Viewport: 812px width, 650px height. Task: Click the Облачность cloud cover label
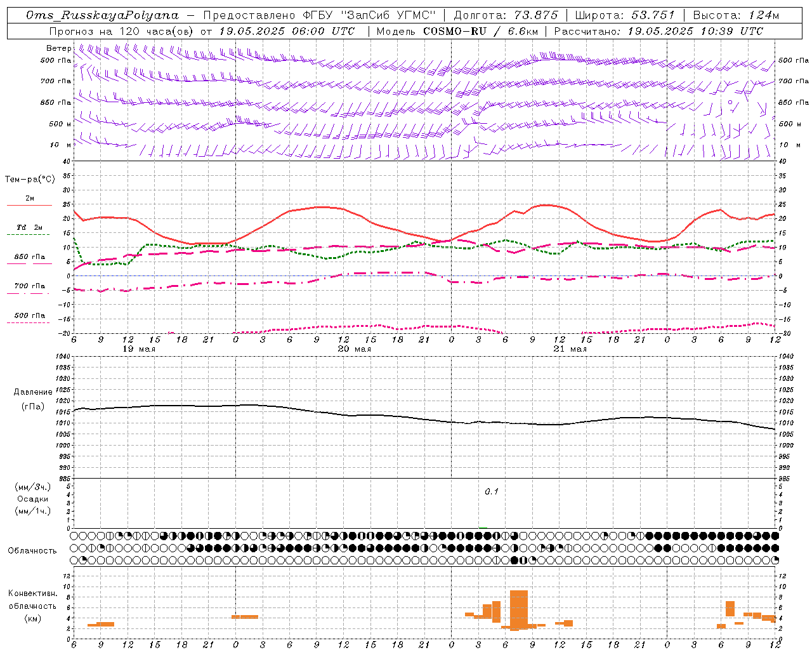(32, 550)
